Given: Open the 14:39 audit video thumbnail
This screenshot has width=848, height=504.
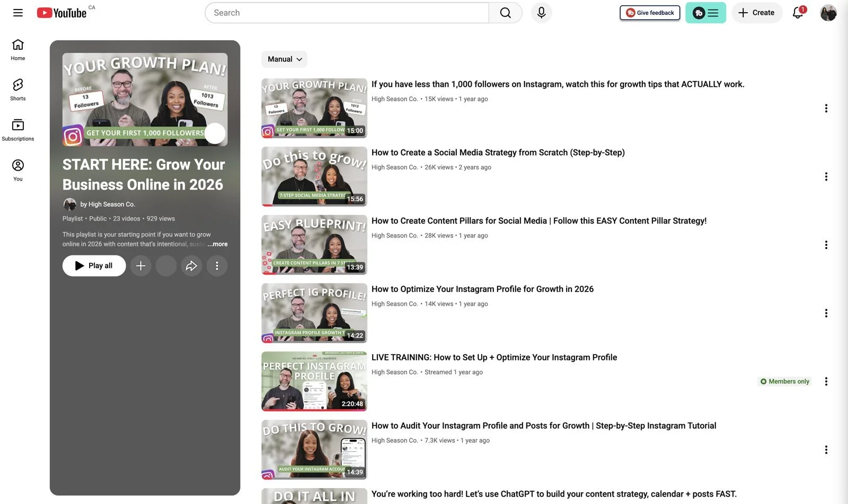Looking at the screenshot, I should 314,450.
